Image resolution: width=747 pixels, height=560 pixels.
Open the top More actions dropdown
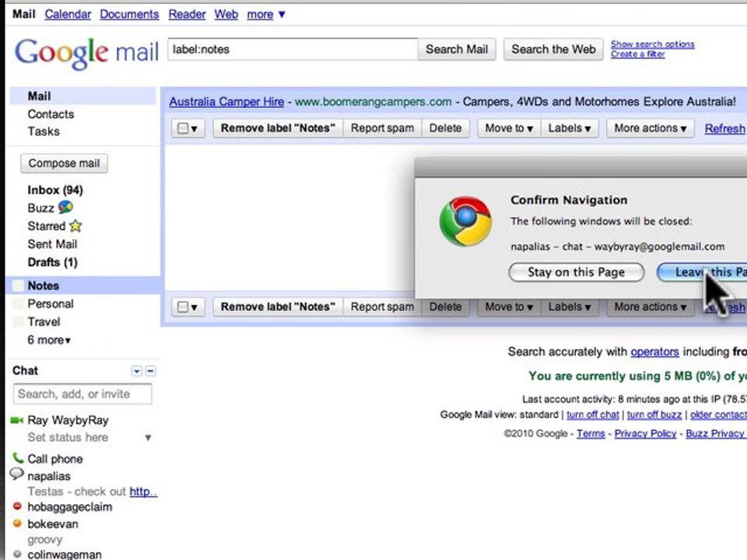pos(650,128)
